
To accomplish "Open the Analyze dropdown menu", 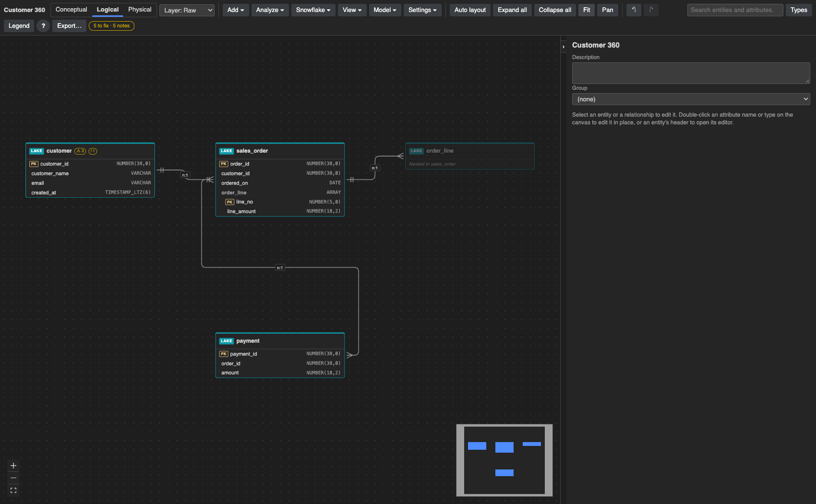I will point(270,10).
